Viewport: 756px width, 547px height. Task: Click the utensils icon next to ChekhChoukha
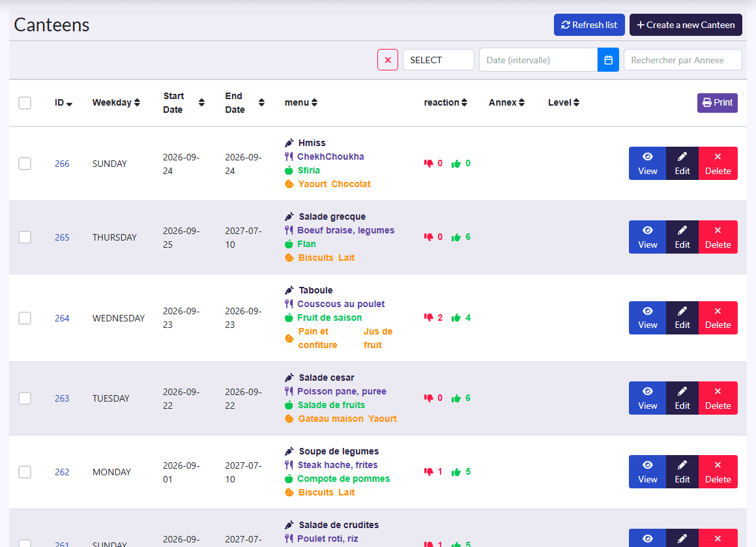pyautogui.click(x=289, y=156)
